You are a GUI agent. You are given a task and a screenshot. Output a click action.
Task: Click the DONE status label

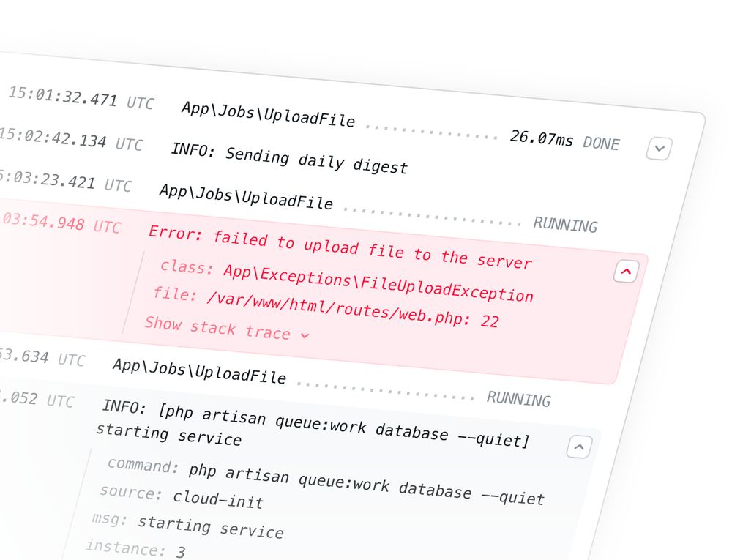point(601,143)
